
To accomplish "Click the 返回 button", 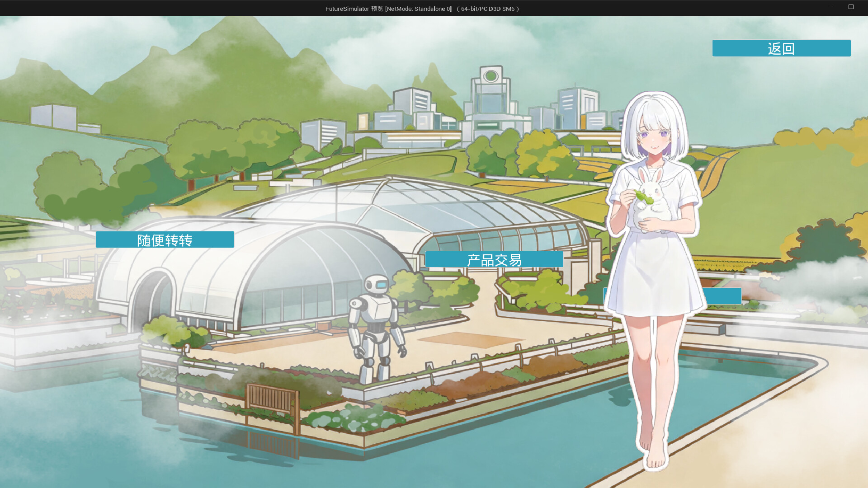I will click(781, 48).
